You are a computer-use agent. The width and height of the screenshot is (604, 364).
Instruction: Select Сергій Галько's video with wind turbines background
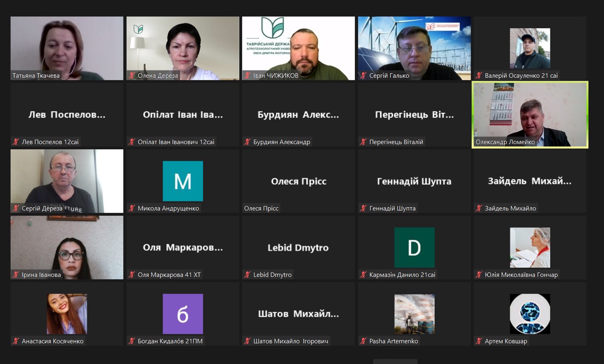pos(414,48)
